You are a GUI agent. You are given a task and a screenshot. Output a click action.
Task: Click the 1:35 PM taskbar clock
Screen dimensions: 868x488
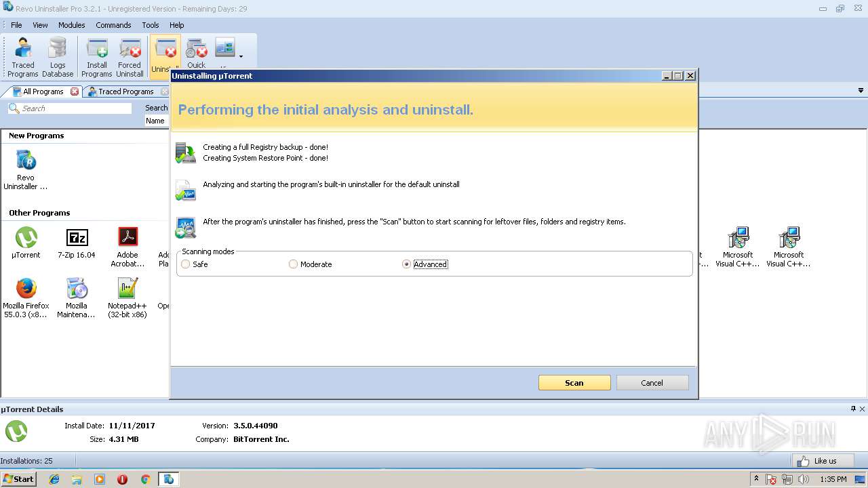tap(833, 479)
